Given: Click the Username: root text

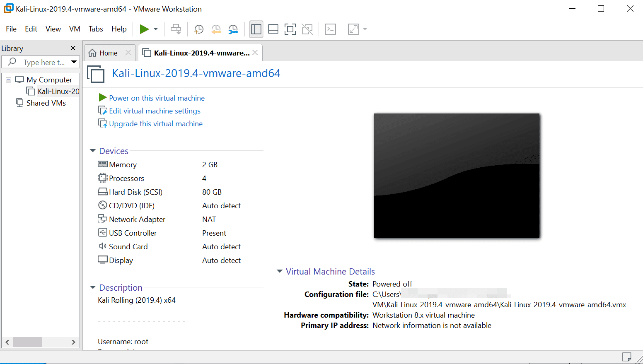Looking at the screenshot, I should point(123,342).
